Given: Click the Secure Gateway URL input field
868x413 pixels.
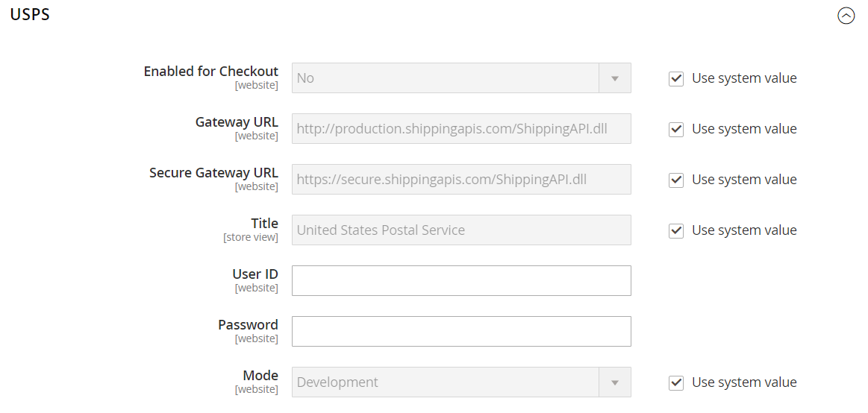Looking at the screenshot, I should (x=461, y=179).
